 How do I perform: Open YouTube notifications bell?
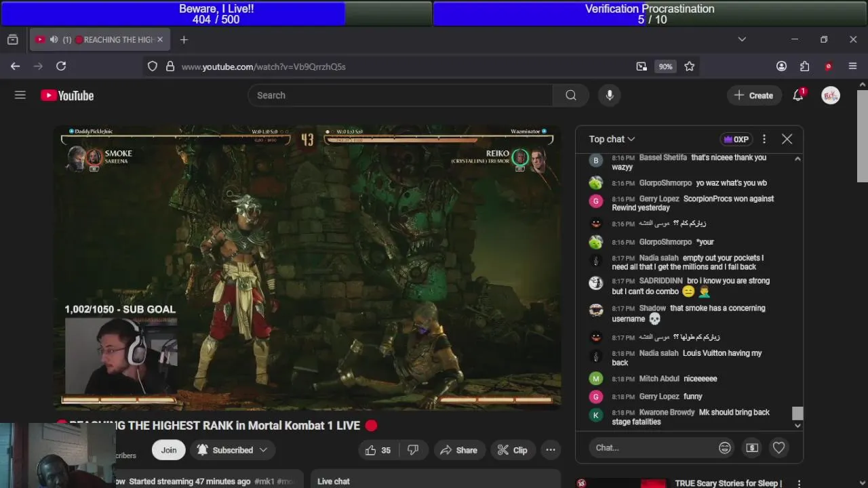click(798, 96)
